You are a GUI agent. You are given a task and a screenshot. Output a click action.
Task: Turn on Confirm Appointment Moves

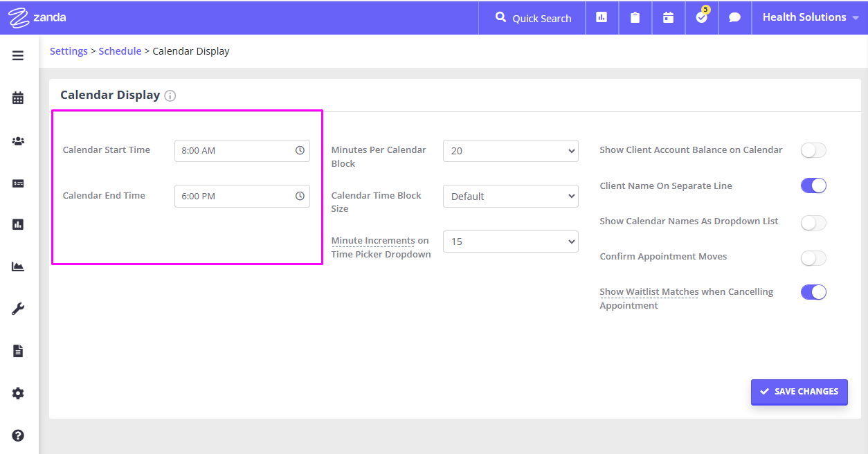(813, 258)
